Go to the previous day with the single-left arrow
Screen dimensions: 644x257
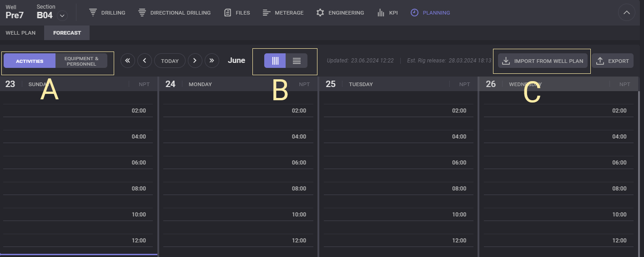point(145,61)
